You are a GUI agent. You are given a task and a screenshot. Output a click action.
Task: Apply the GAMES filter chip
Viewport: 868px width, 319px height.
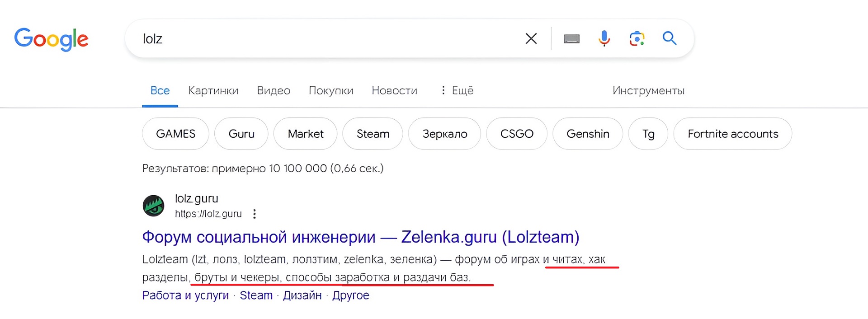[175, 134]
